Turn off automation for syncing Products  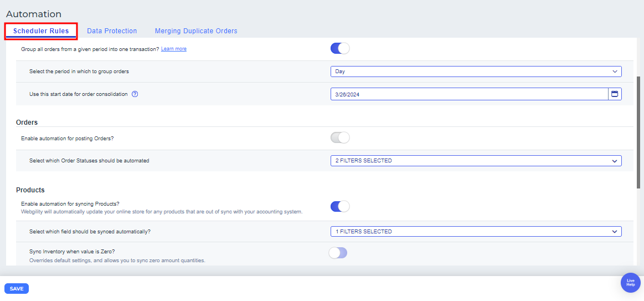(x=340, y=207)
